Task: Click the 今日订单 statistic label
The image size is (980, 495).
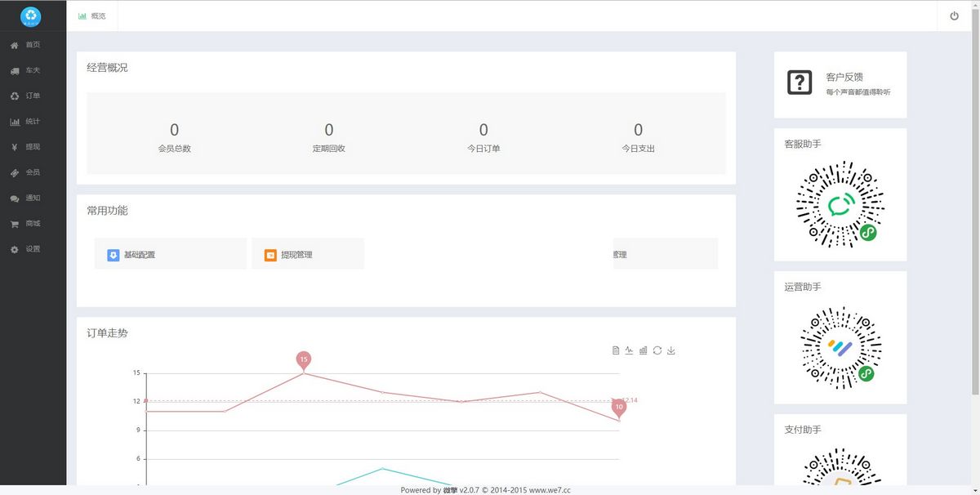Action: [x=483, y=149]
